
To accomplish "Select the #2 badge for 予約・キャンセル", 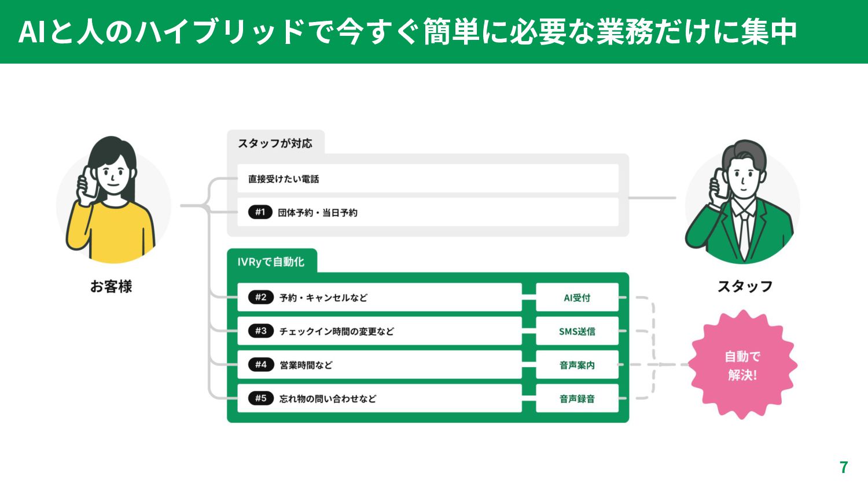I will tap(260, 297).
